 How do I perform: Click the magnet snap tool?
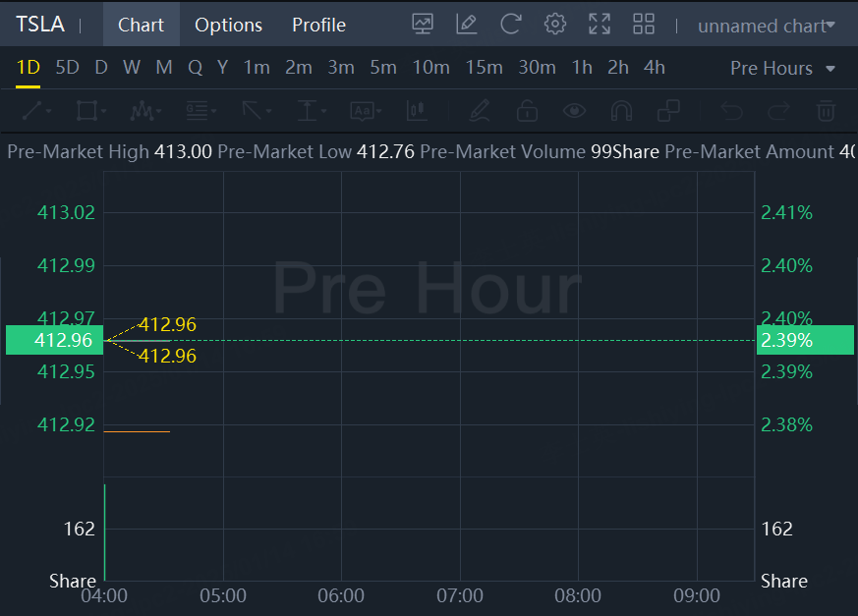click(x=621, y=111)
